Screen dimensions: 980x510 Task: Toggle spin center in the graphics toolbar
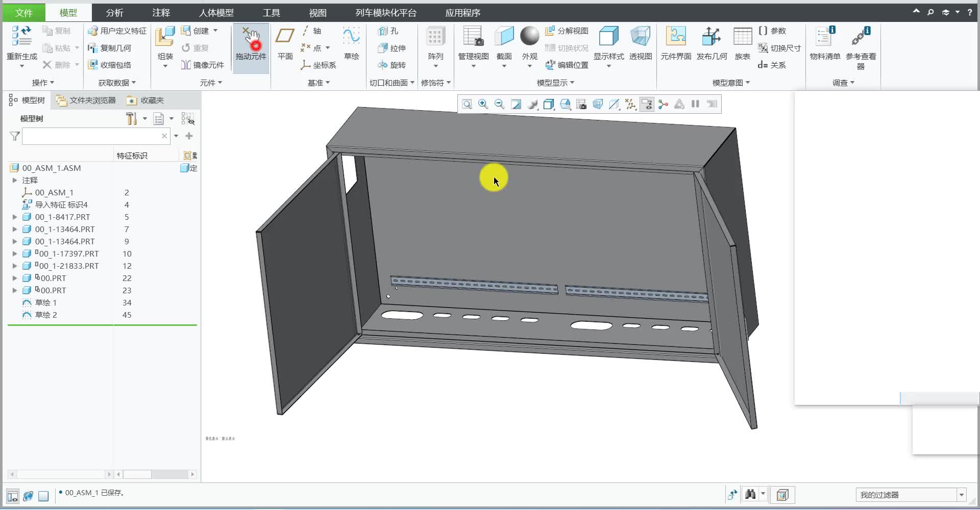663,104
